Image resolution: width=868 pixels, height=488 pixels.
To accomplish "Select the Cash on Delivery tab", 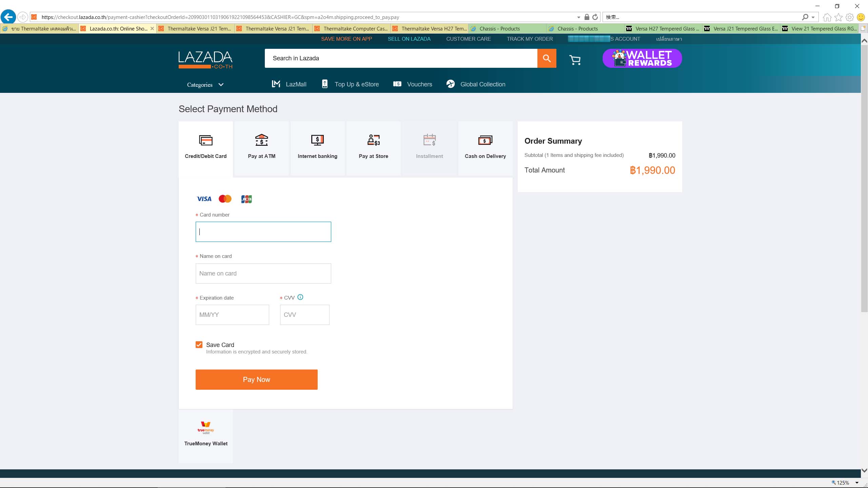I will (486, 148).
